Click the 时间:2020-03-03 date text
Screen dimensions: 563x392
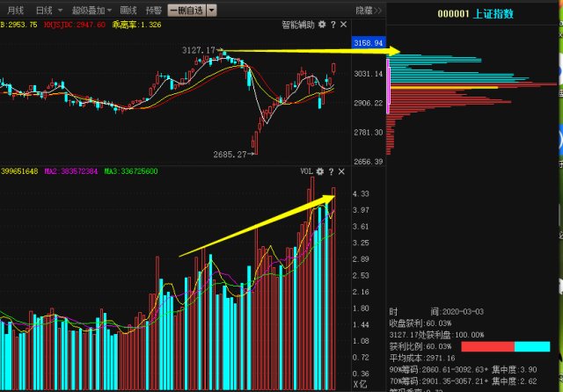point(436,312)
